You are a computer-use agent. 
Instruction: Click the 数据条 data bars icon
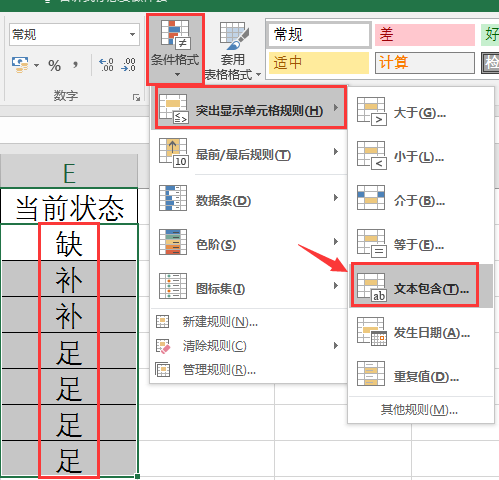(173, 198)
